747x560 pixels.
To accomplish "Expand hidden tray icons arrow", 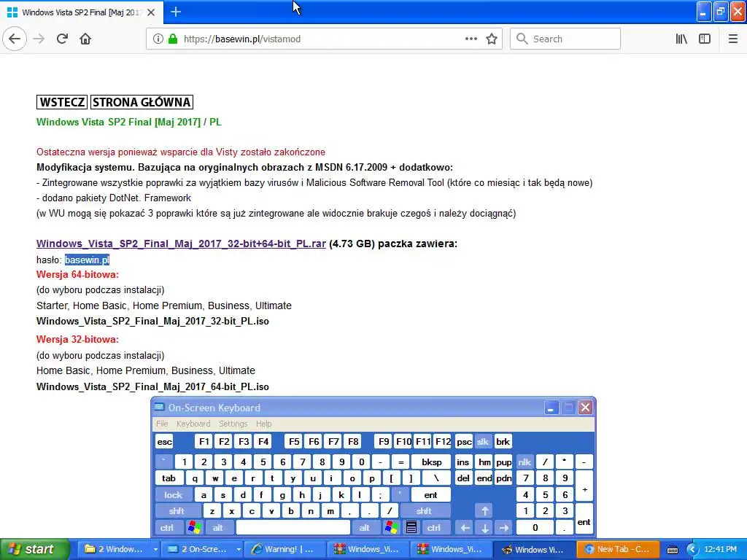I will [692, 550].
